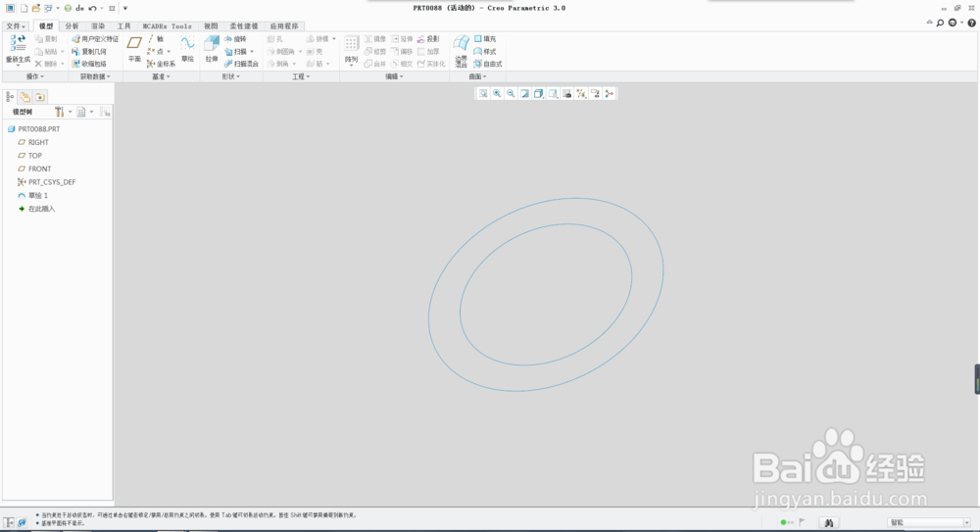The image size is (980, 532).
Task: Click the Refit zoom icon in graphics toolbar
Action: [483, 94]
